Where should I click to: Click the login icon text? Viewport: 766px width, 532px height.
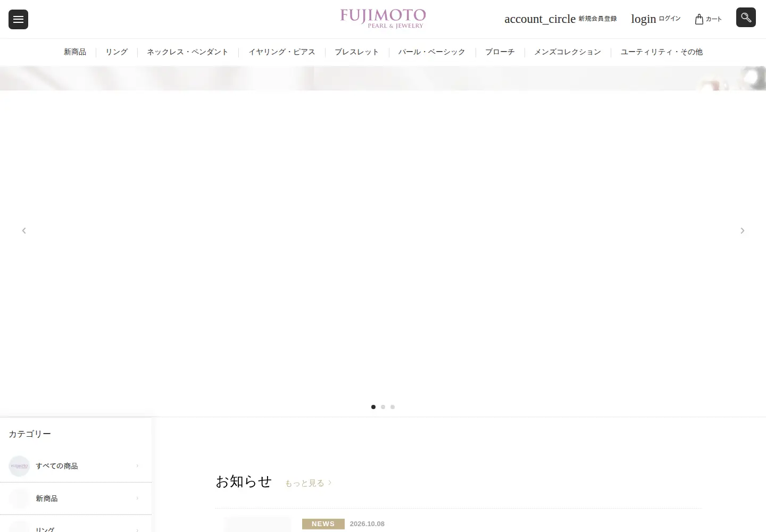tap(644, 19)
